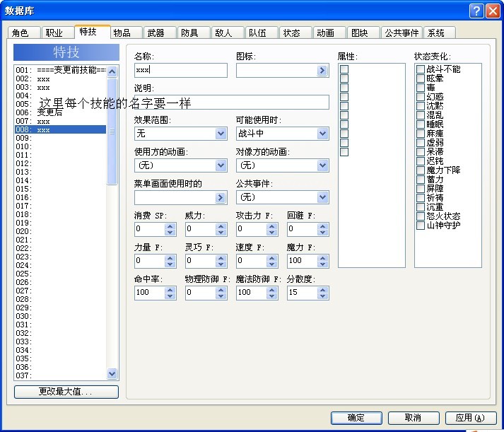Select skill 001 ====变更前技能==
Image resolution: width=504 pixels, height=432 pixels.
click(60, 70)
